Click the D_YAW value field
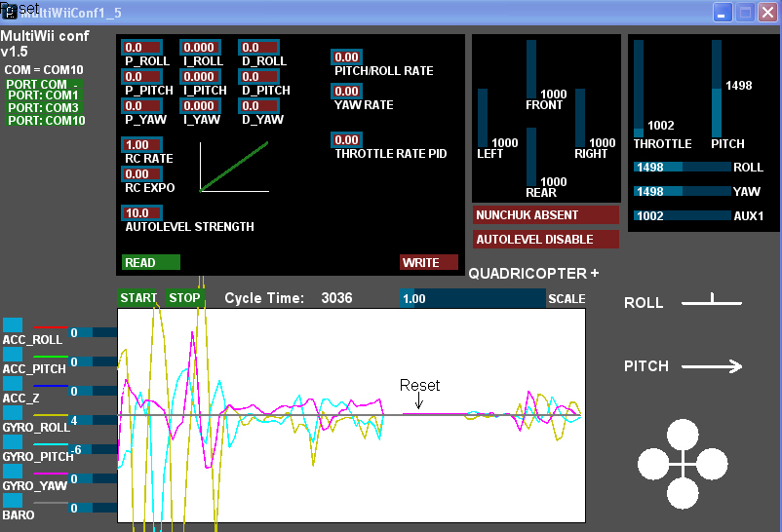This screenshot has height=532, width=782. click(258, 105)
